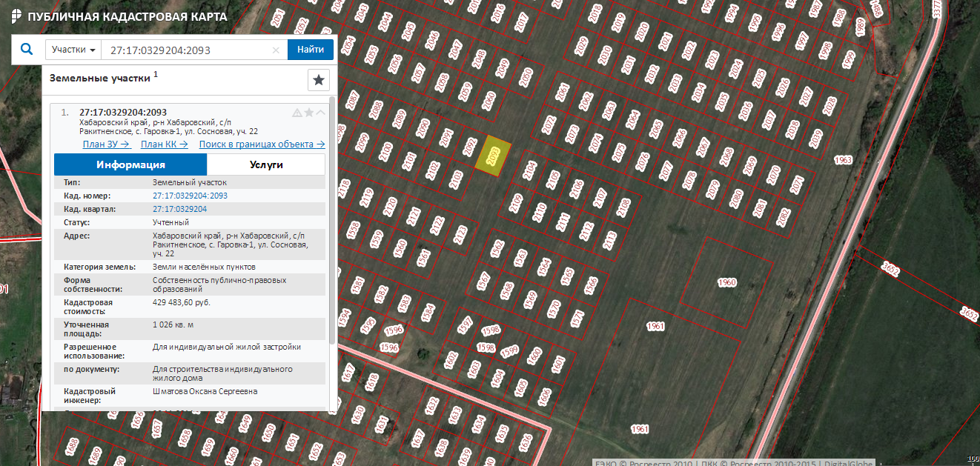The image size is (980, 466).
Task: Click the result title 27:17:0329204:2093
Action: click(123, 113)
